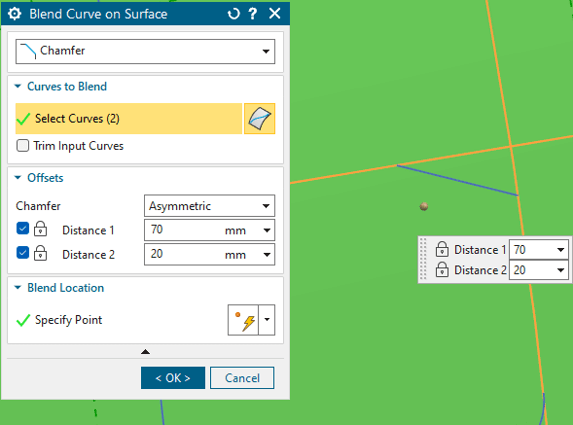Click the Specify Point inferred point icon

coord(243,320)
